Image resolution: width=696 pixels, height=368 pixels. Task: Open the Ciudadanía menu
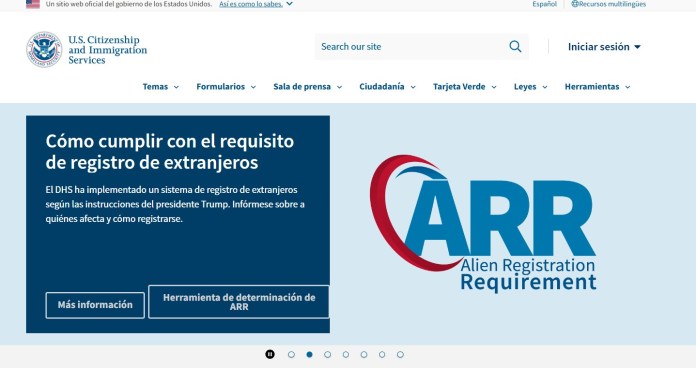pyautogui.click(x=388, y=87)
